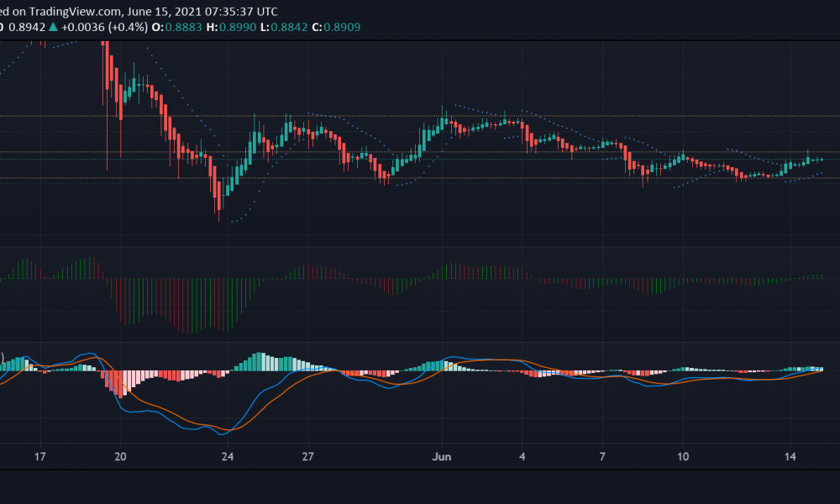Click the 20 date label on time axis
The image size is (840, 504).
tap(120, 457)
